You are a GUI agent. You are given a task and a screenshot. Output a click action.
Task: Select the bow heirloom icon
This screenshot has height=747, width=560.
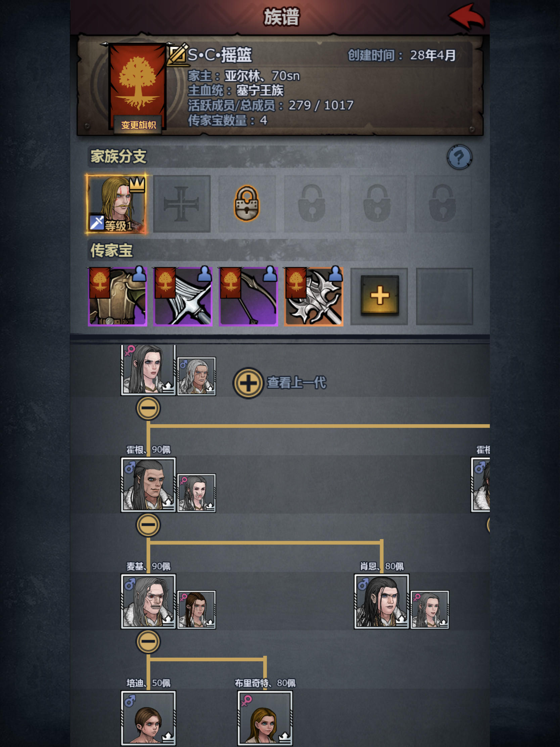coord(248,297)
